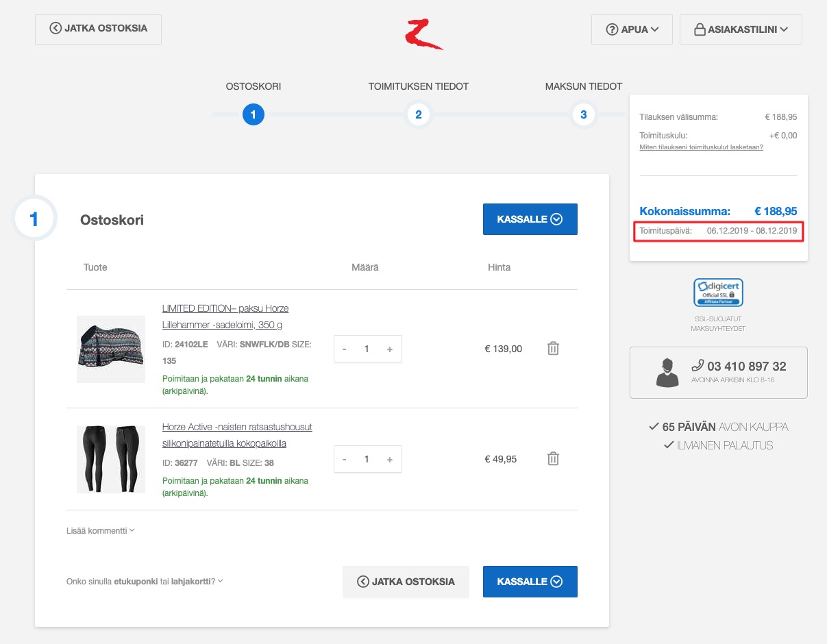Viewport: 827px width, 644px height.
Task: Go to step 1 Ostoskori
Action: pos(254,114)
